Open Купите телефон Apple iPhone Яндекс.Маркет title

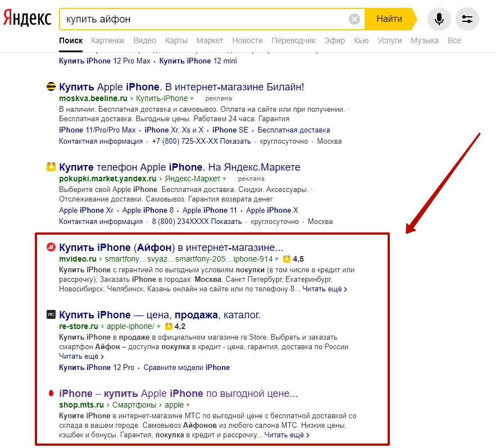(180, 167)
